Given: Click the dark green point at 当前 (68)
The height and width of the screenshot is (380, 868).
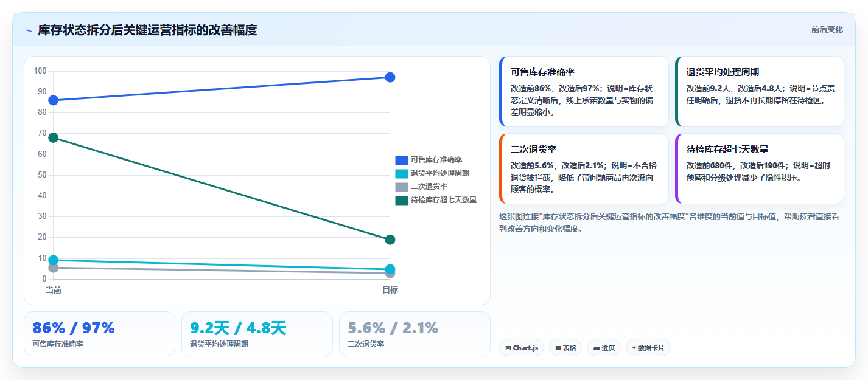Looking at the screenshot, I should [x=54, y=137].
